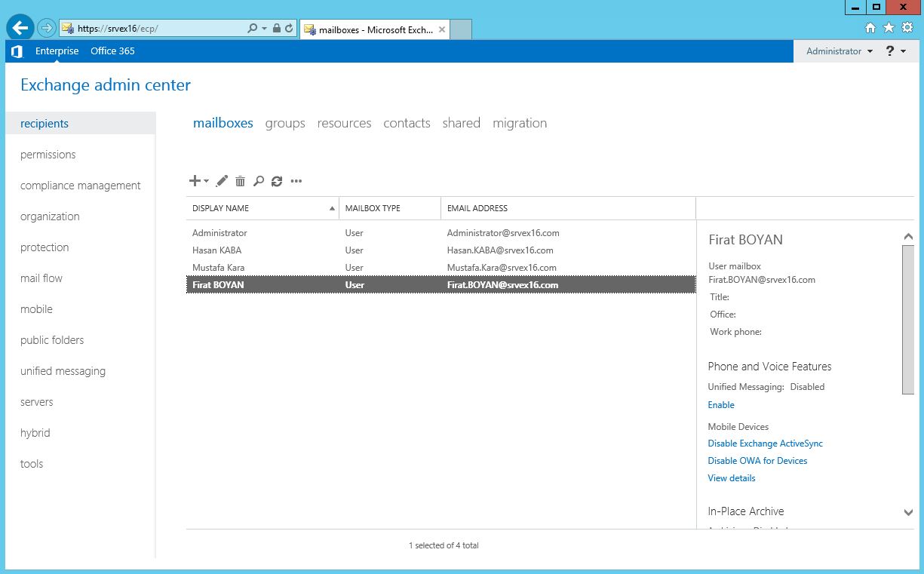This screenshot has height=574, width=924.
Task: Click the details pane scroll up arrow
Action: click(908, 237)
